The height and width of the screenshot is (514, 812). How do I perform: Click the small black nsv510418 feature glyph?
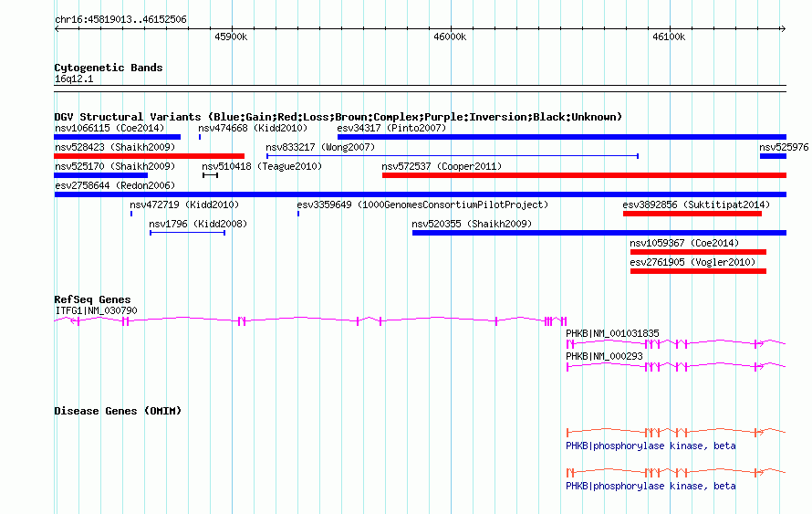tap(210, 175)
